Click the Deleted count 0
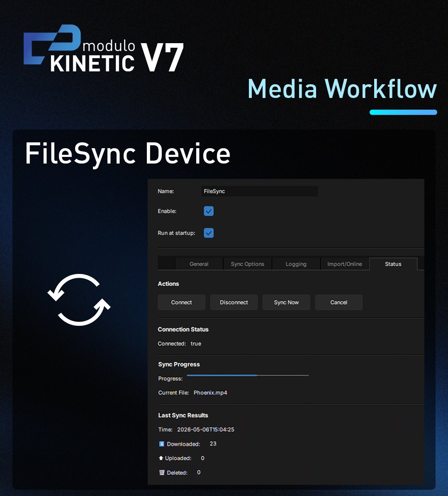Screen dimensions: 448x496 click(x=199, y=472)
